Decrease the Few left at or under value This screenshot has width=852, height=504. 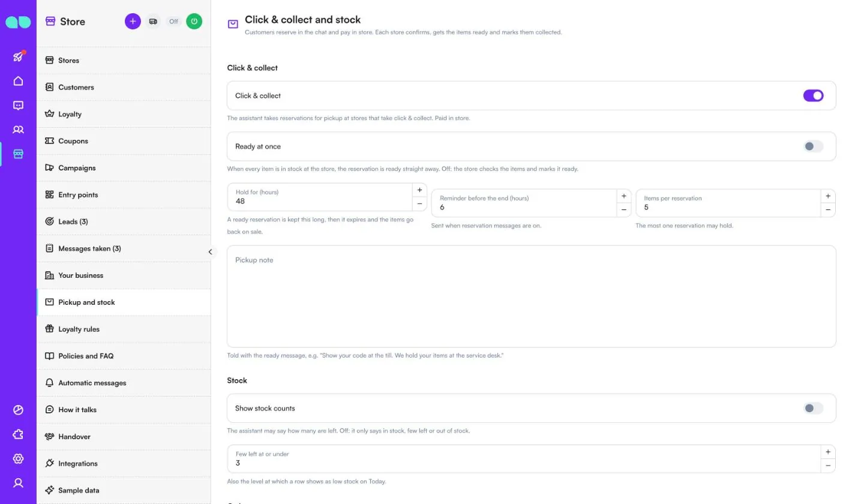828,466
